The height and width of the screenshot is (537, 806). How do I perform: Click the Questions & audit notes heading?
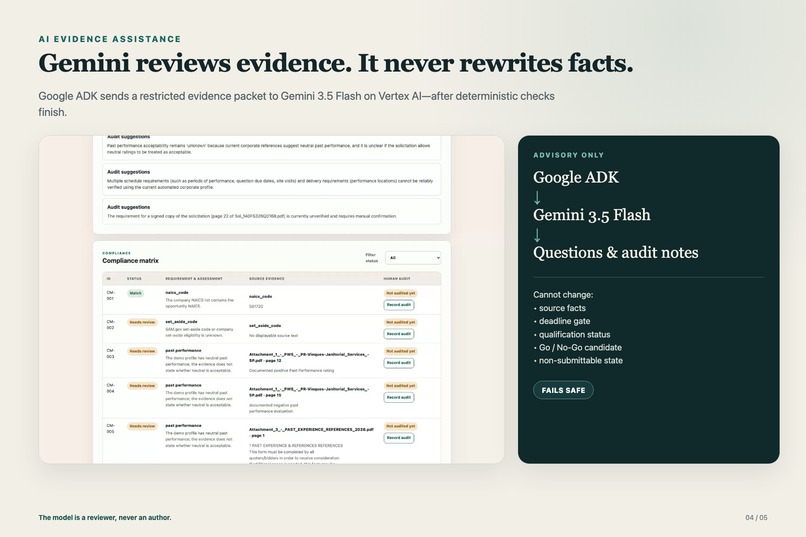click(616, 252)
